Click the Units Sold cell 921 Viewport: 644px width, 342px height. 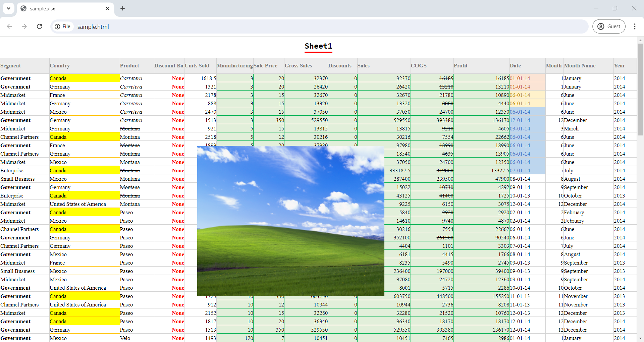pos(200,128)
